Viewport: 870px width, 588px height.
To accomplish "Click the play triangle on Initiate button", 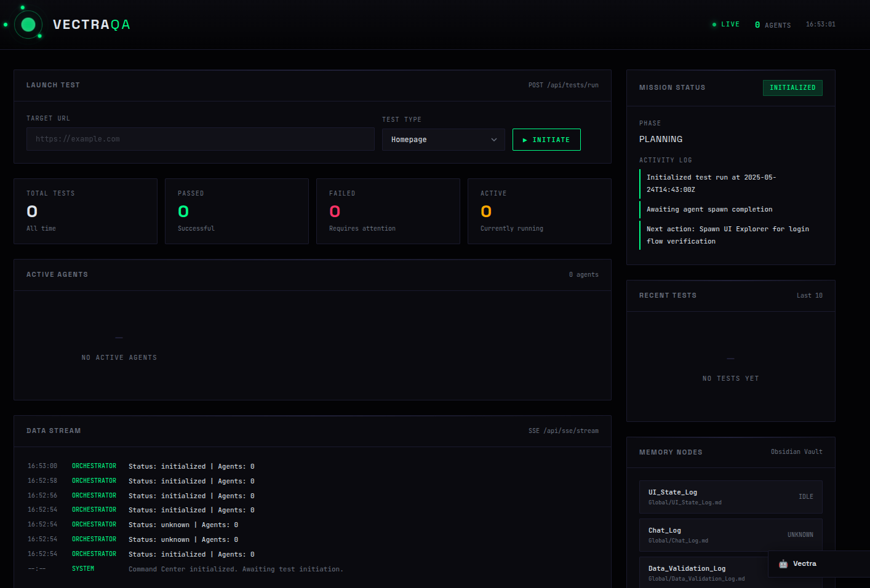I will (x=525, y=140).
